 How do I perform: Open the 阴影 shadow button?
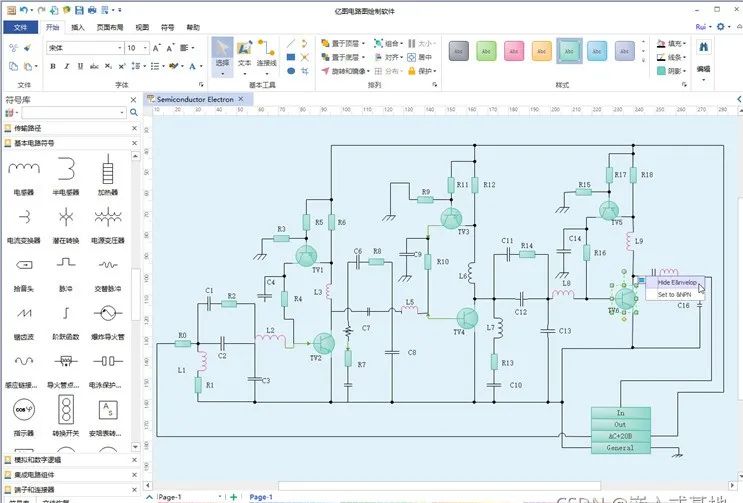coord(671,71)
